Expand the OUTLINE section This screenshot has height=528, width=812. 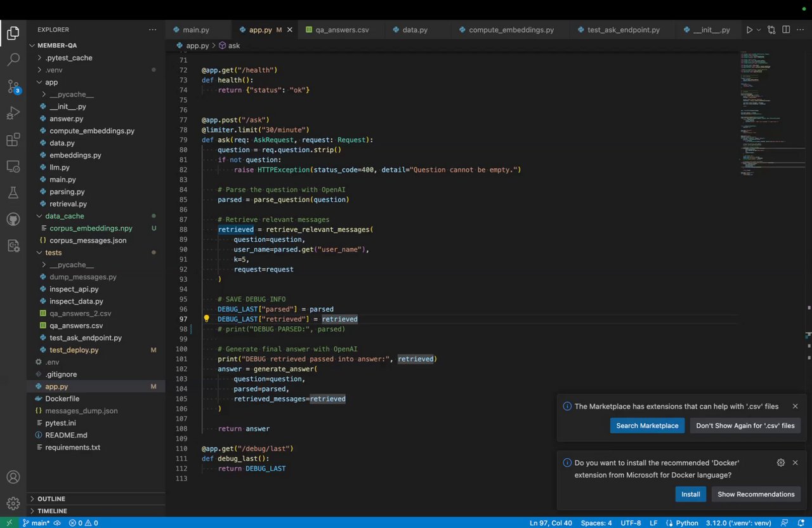coord(51,499)
